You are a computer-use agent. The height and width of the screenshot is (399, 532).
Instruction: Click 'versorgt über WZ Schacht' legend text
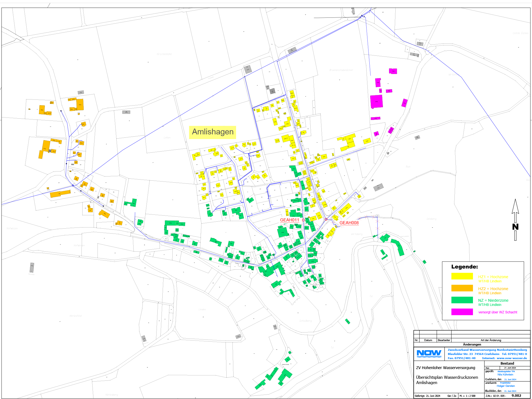[x=498, y=312]
